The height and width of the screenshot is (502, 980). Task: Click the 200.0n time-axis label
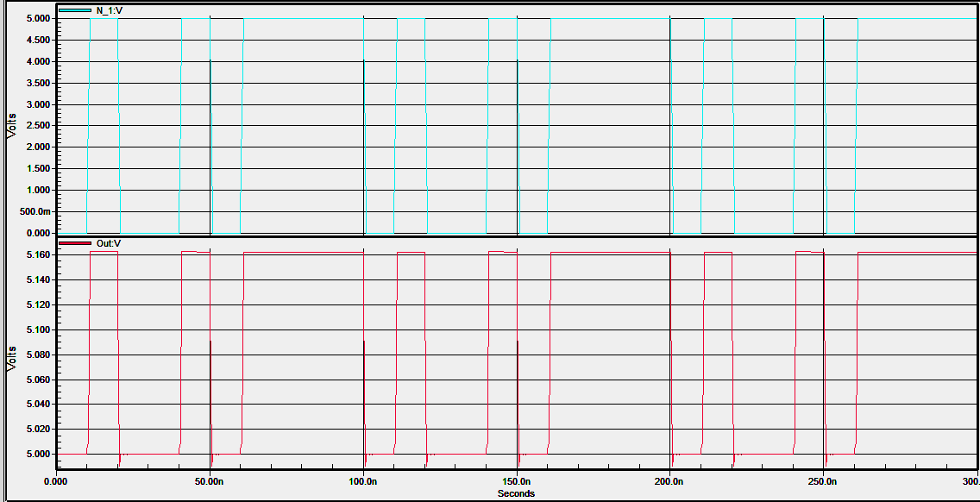click(x=670, y=482)
